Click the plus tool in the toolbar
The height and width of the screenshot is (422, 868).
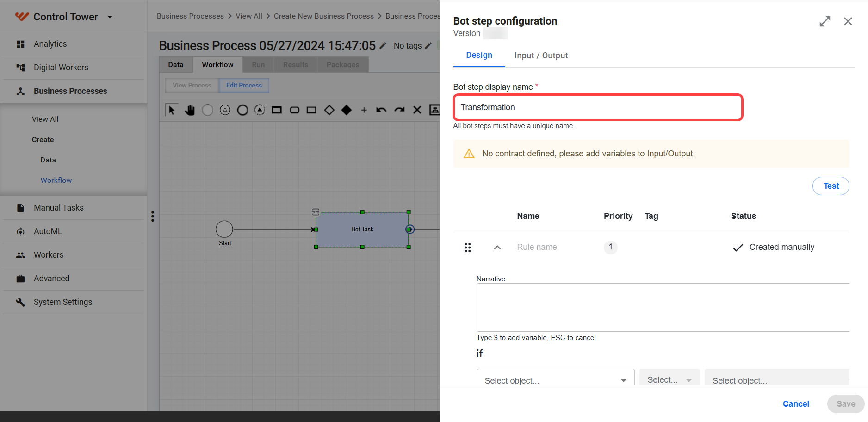click(x=364, y=110)
